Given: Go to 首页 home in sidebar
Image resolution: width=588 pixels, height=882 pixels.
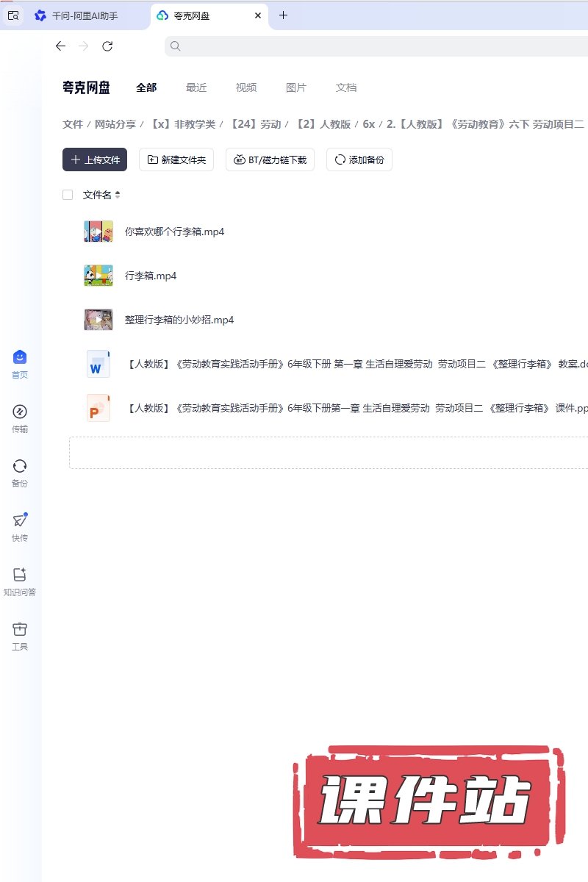Looking at the screenshot, I should click(20, 358).
